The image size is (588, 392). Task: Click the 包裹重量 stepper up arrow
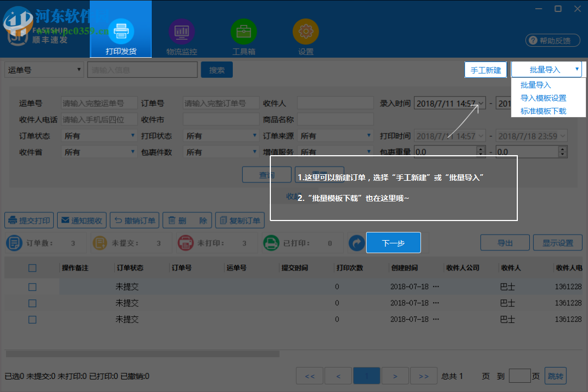[481, 149]
